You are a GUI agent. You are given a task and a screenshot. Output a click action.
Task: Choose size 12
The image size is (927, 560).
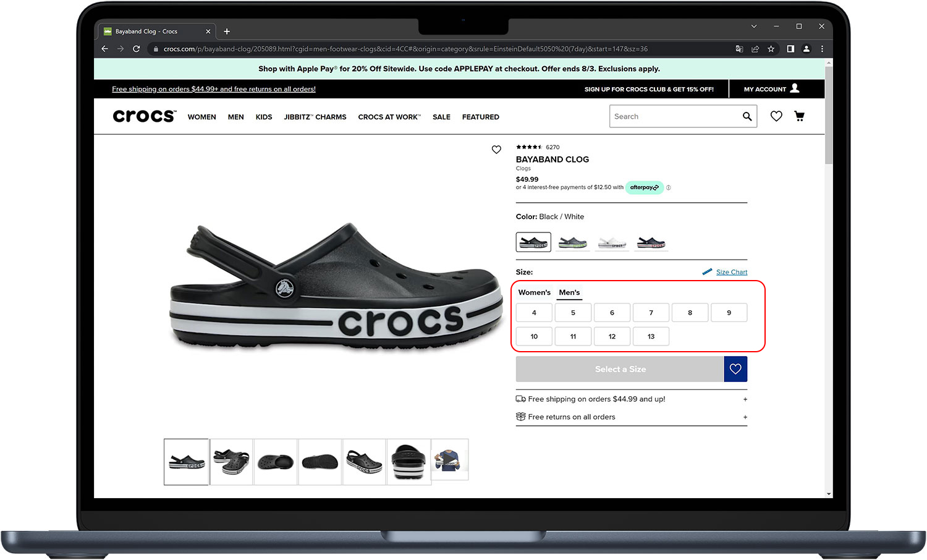(612, 336)
